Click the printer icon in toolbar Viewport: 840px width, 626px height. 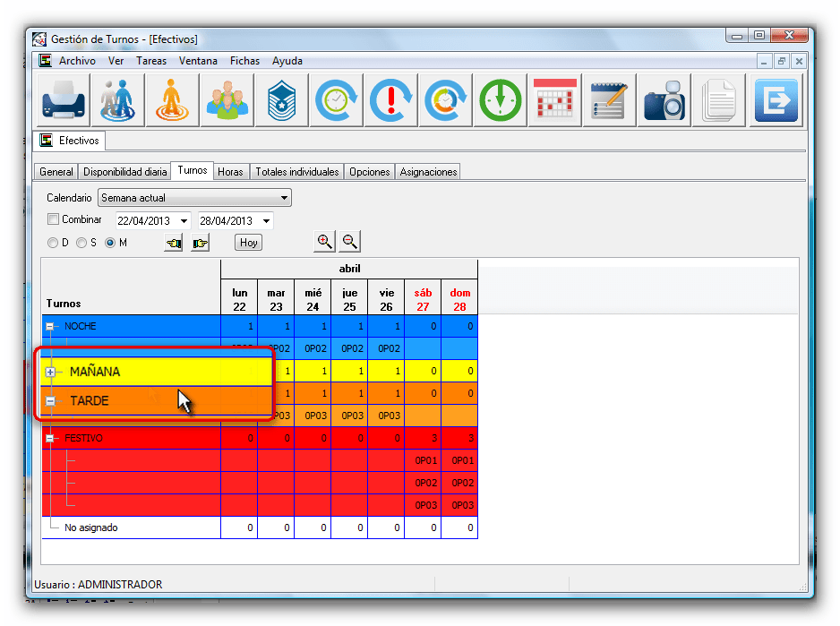(64, 100)
